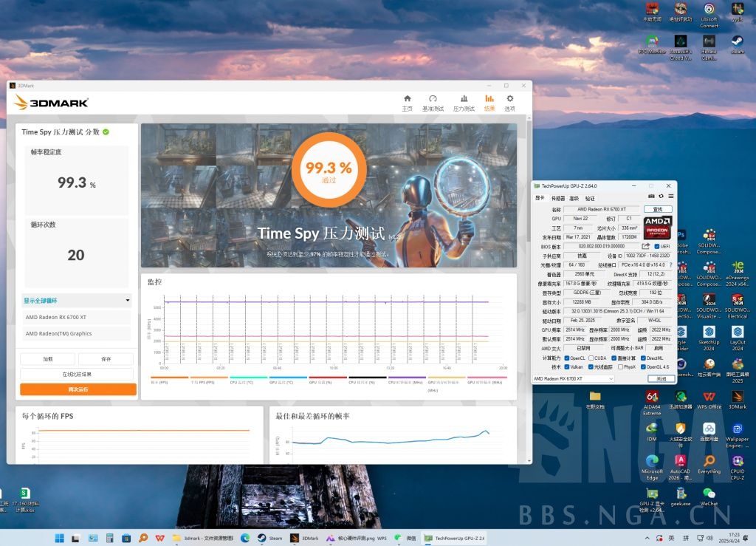The height and width of the screenshot is (546, 756).
Task: Switch to Benchmarks (基准测试) tab in 3DMark
Action: (x=433, y=103)
